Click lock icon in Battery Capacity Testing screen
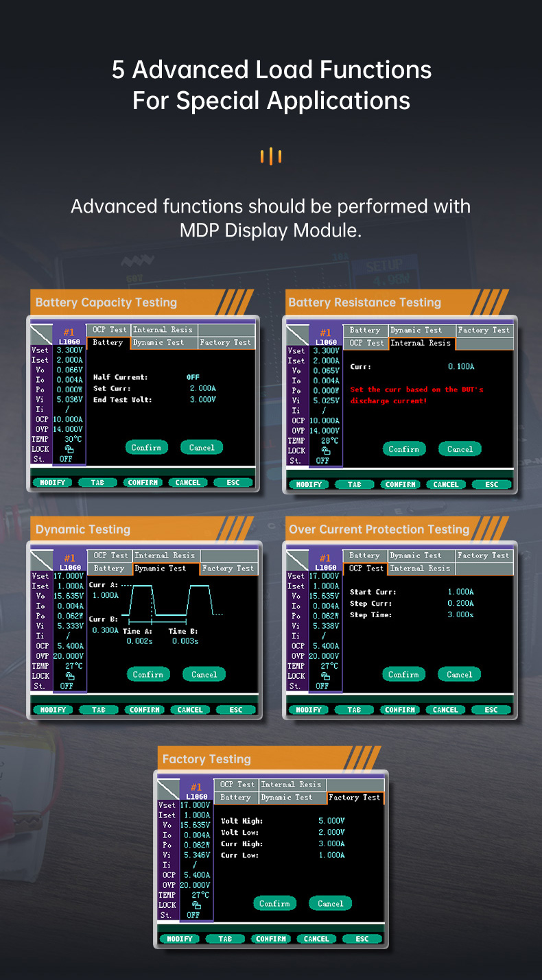Screen dimensions: 542x980 pyautogui.click(x=69, y=449)
